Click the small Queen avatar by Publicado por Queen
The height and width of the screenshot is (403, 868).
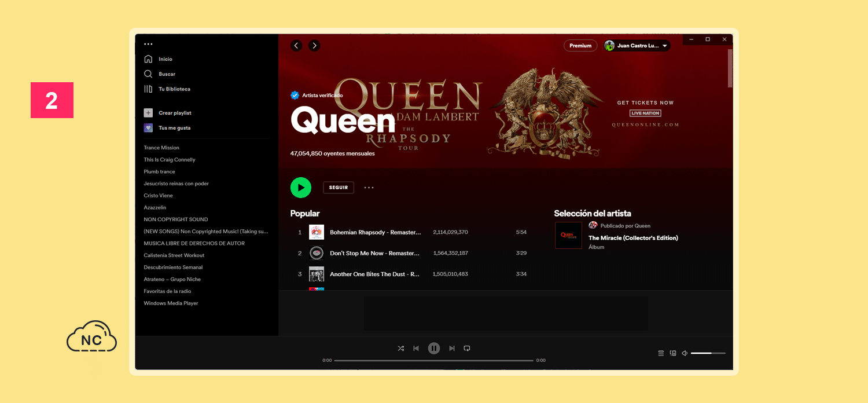pyautogui.click(x=593, y=225)
